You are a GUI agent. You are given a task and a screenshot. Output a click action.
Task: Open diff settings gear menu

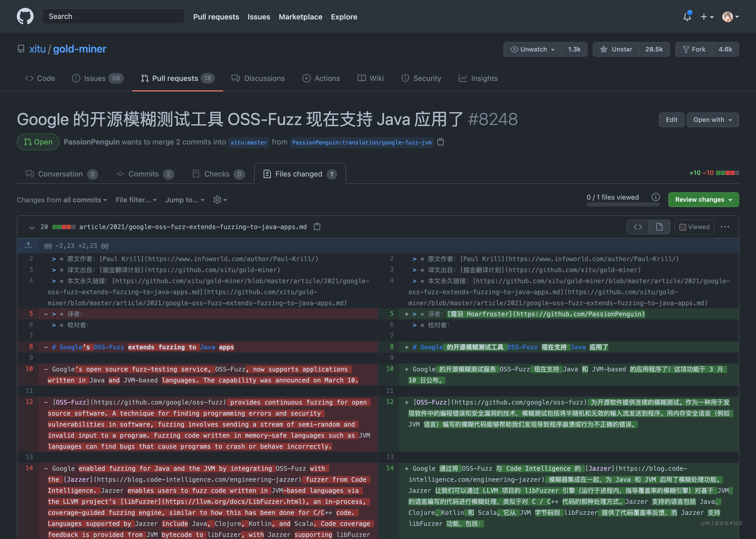point(220,200)
